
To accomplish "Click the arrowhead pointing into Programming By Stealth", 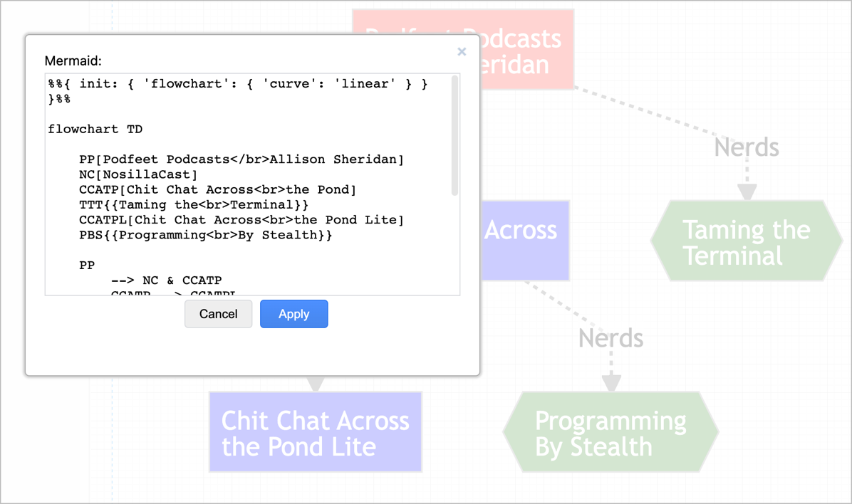I will click(x=611, y=383).
